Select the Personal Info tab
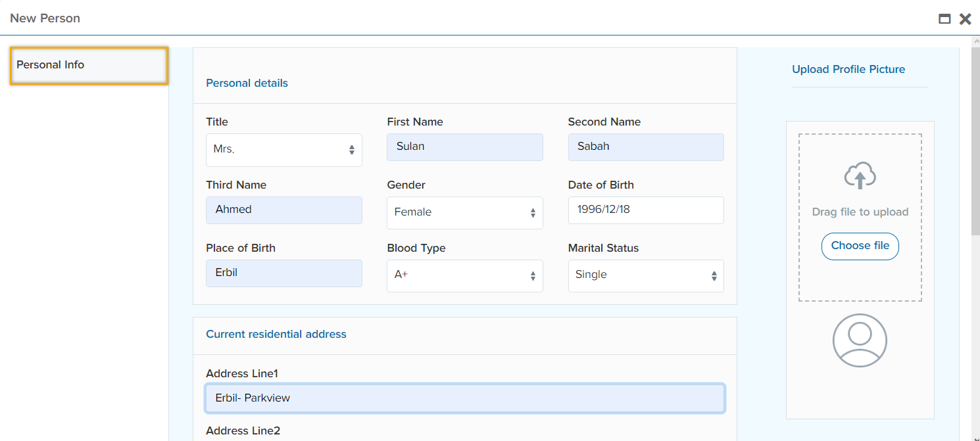Image resolution: width=980 pixels, height=441 pixels. [x=89, y=65]
